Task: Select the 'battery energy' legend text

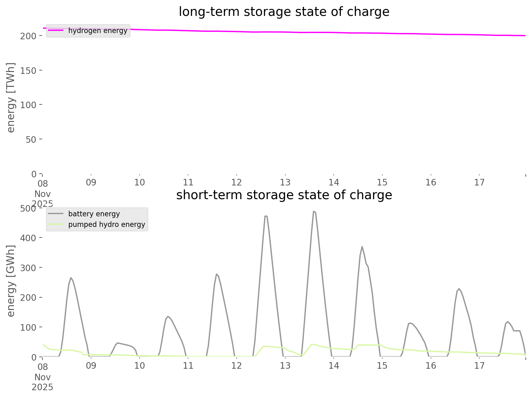Action: coord(94,214)
